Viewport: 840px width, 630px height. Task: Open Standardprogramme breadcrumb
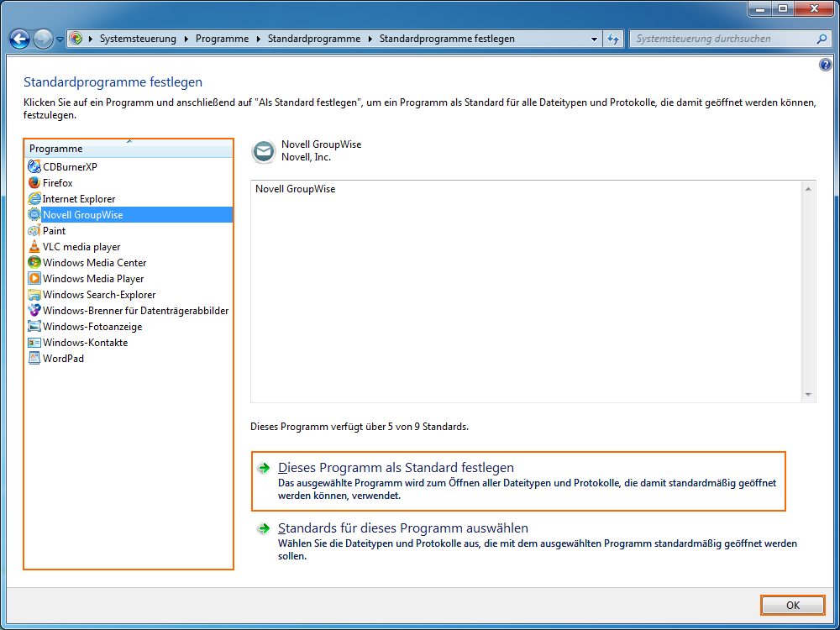[x=314, y=39]
